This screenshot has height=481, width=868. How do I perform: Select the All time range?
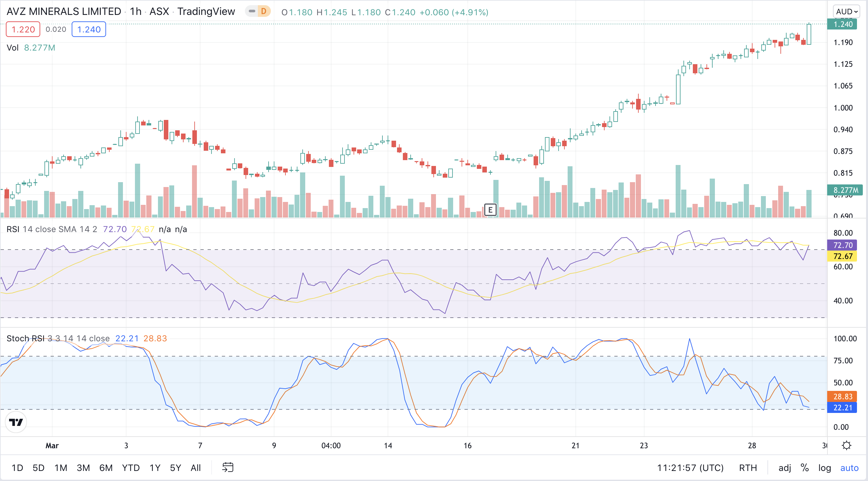(x=196, y=467)
